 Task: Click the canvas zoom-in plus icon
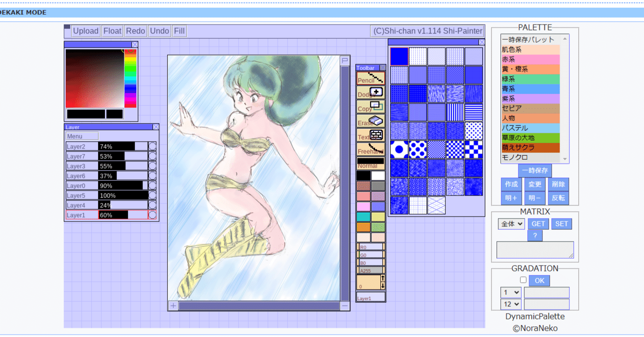173,306
